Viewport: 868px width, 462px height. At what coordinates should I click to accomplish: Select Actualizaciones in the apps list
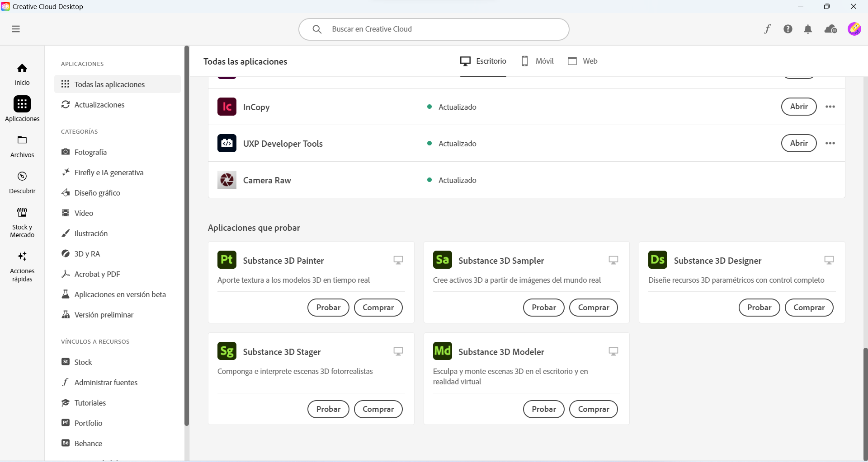click(99, 105)
